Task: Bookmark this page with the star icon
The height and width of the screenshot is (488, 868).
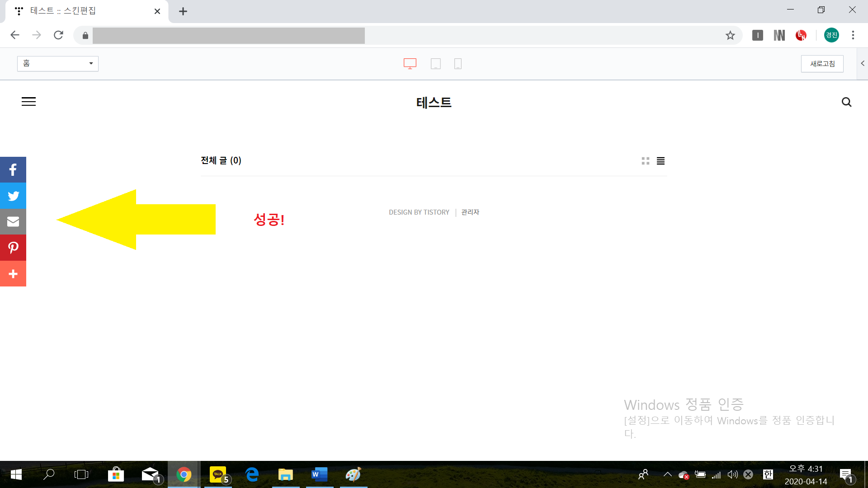Action: click(730, 35)
